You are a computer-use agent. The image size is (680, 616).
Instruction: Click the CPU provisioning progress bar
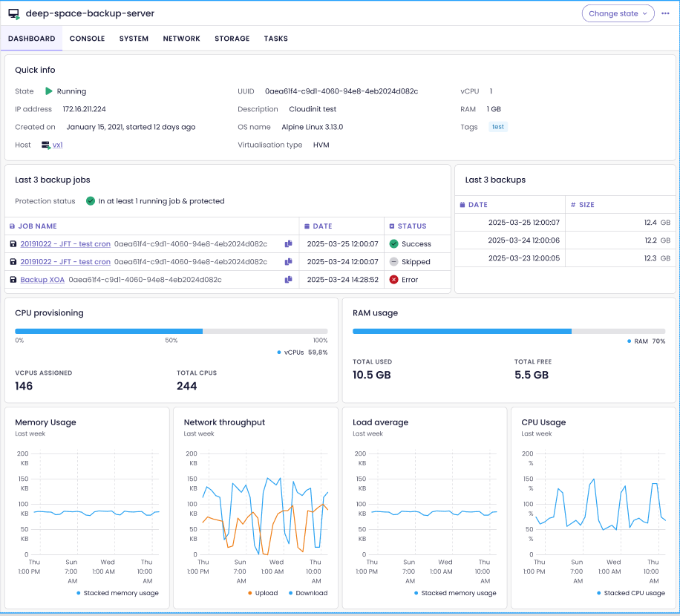coord(171,331)
